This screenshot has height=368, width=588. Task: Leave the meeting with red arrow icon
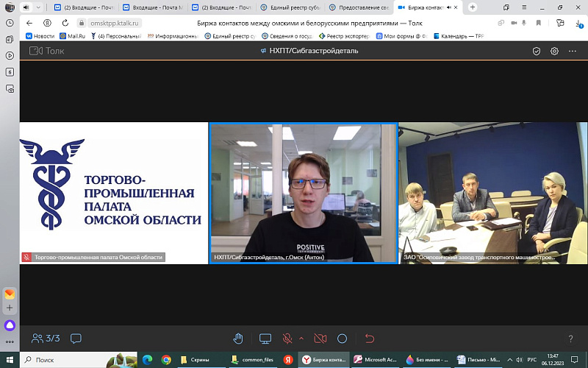[x=370, y=339]
